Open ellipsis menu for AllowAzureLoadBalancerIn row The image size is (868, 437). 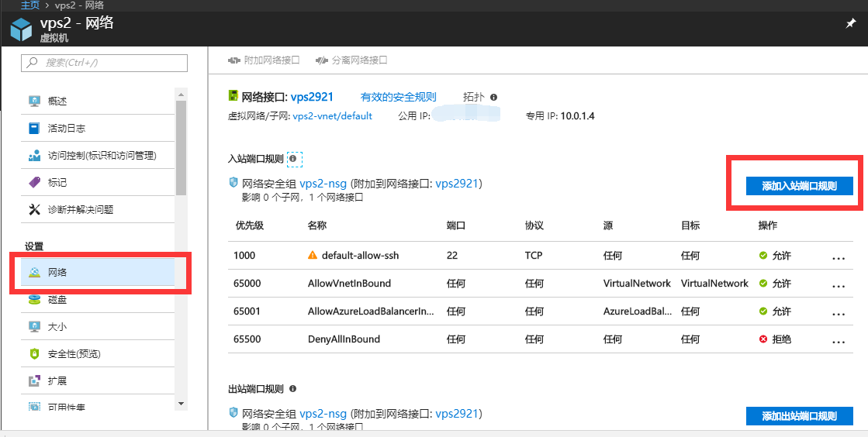tap(839, 314)
